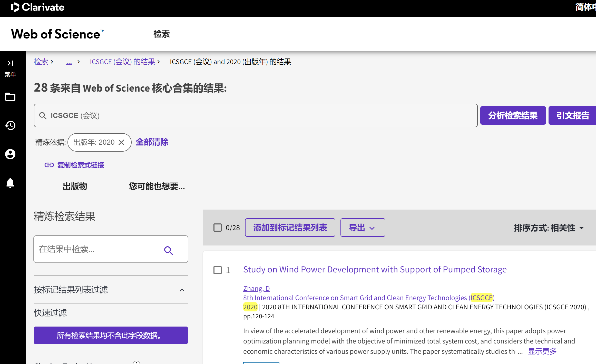Click 显示更多 to expand abstract

(x=542, y=351)
